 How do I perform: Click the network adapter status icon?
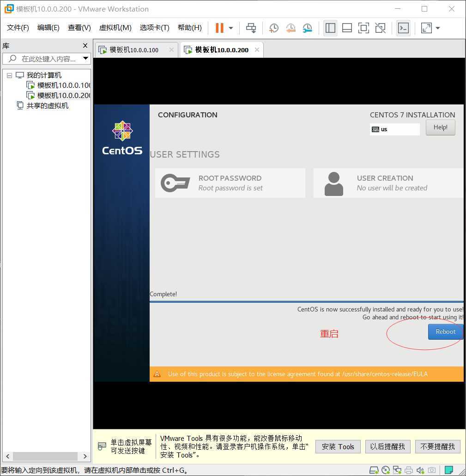(x=397, y=470)
